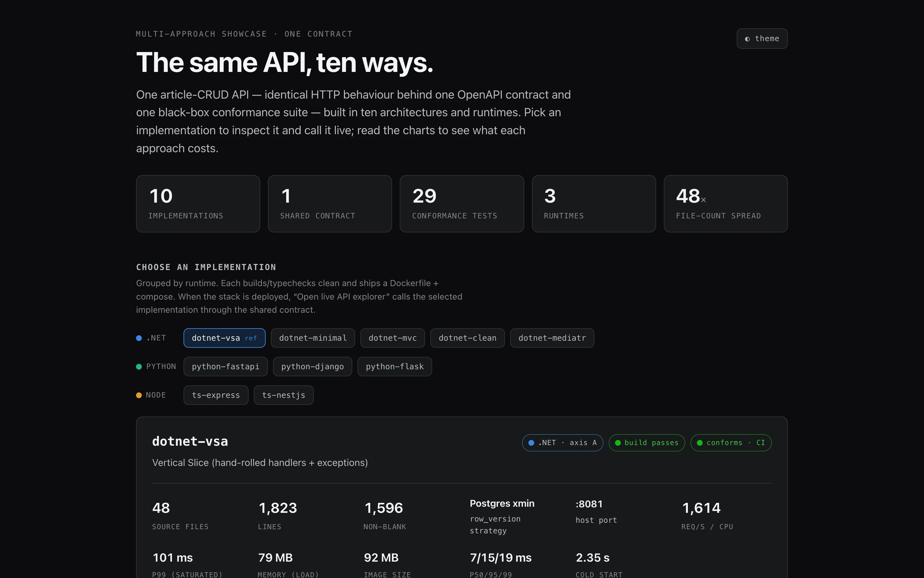This screenshot has height=578, width=924.
Task: Pick the ts-nestjs implementation
Action: pyautogui.click(x=283, y=395)
